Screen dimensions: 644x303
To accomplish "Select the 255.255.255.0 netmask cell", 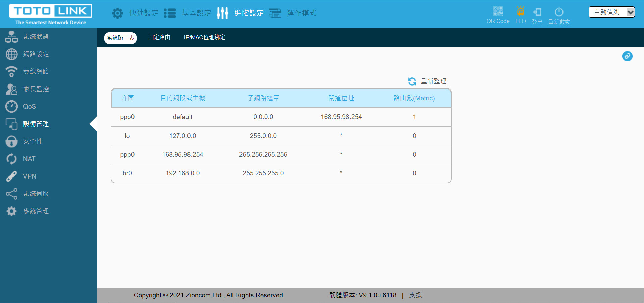I will pos(263,173).
